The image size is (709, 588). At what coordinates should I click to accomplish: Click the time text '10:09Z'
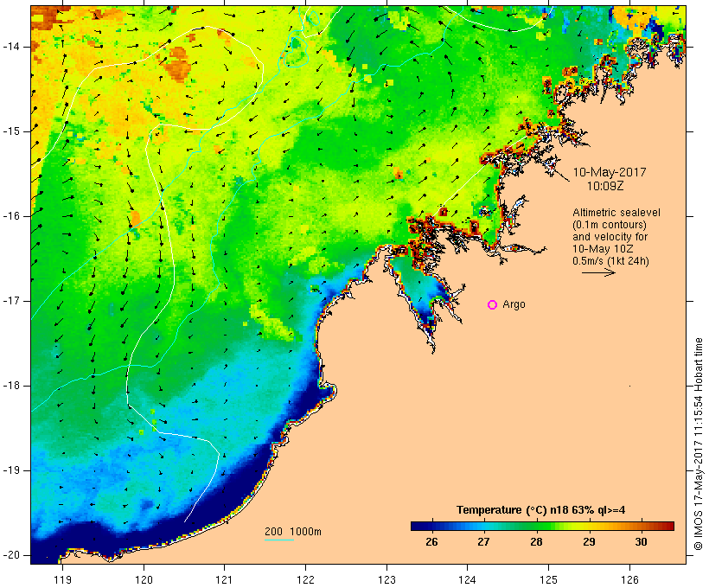coord(605,186)
